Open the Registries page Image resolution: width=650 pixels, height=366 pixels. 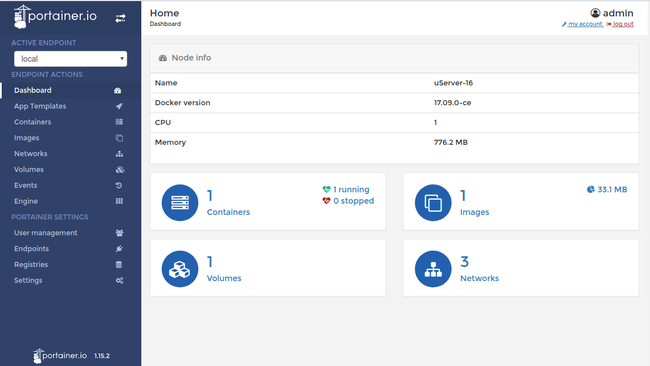click(31, 264)
